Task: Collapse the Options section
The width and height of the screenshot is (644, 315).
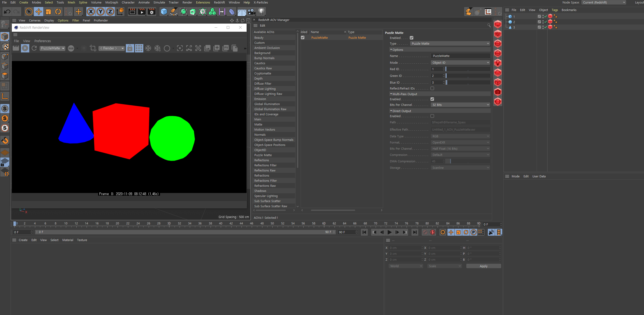Action: (x=391, y=50)
